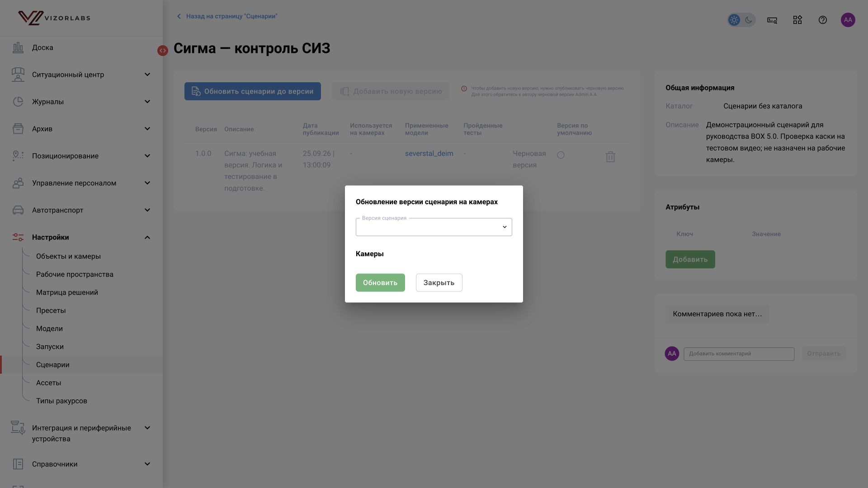Viewport: 868px width, 488px height.
Task: Open Типы ракурсов menu item
Action: [61, 401]
